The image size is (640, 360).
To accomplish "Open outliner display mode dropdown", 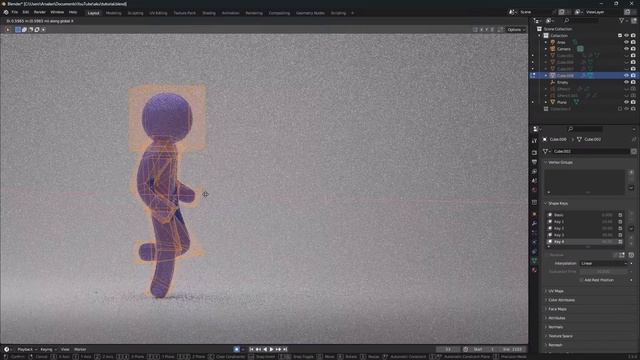I will click(x=538, y=20).
